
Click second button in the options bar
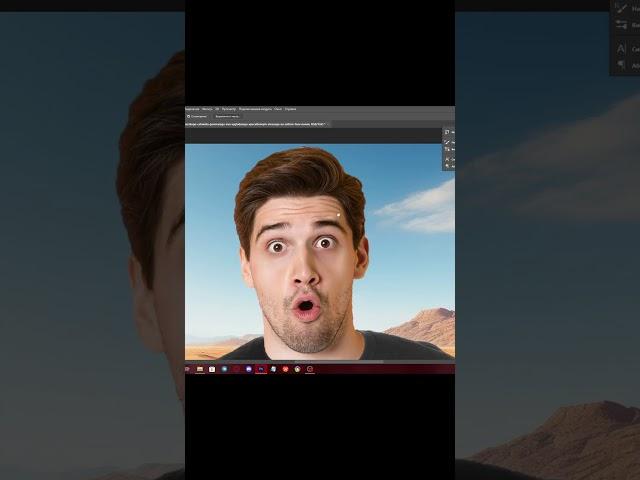pyautogui.click(x=227, y=116)
